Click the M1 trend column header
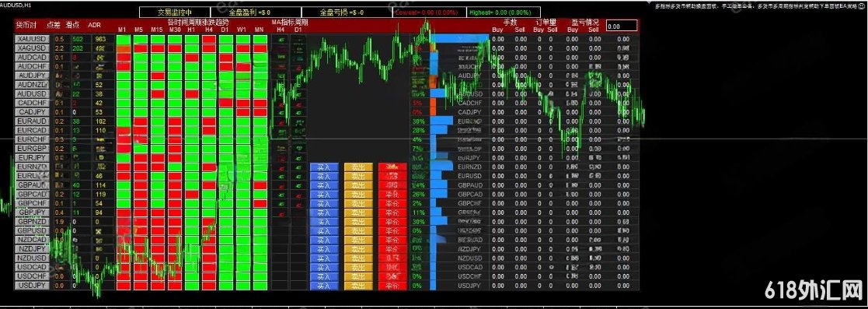Screen dimensions: 868x309 pos(122,30)
